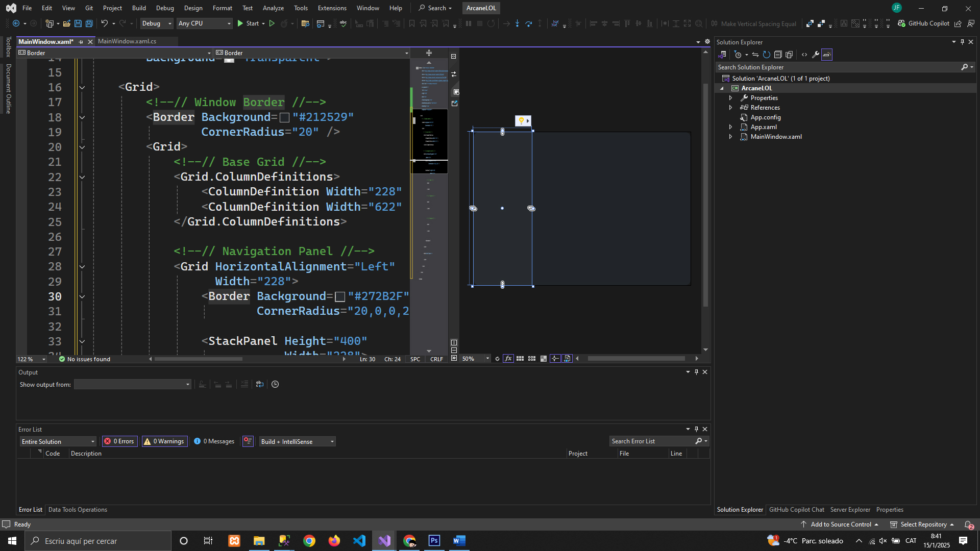The width and height of the screenshot is (980, 551).
Task: Toggle snap grid display in designer
Action: [x=520, y=359]
